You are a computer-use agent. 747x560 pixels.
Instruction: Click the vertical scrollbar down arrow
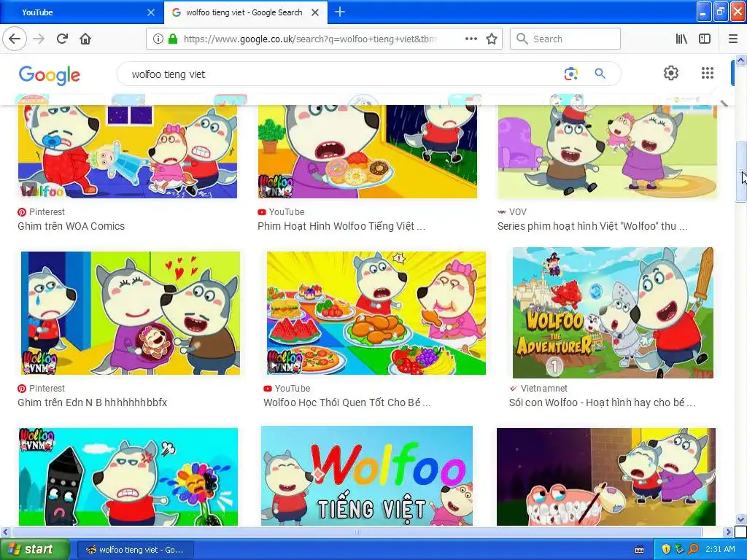[x=740, y=519]
